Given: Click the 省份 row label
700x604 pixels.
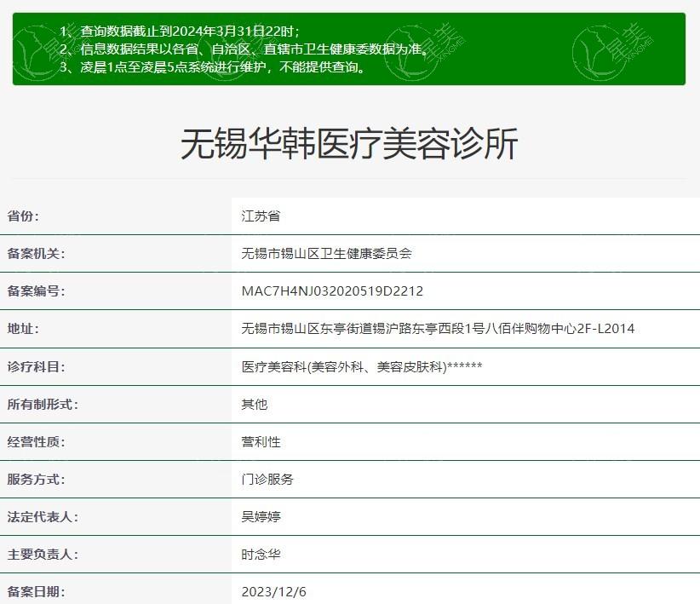Looking at the screenshot, I should click(23, 216).
